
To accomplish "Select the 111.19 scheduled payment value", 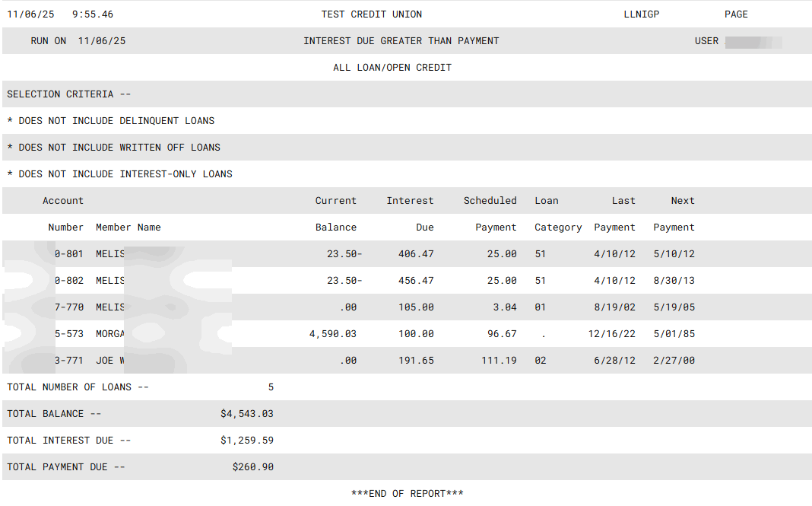I will [499, 361].
